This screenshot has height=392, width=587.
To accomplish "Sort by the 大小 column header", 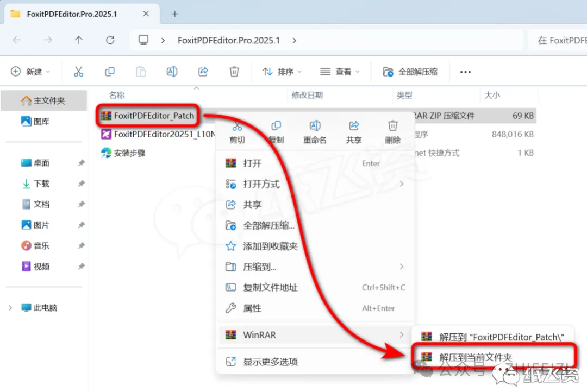I will tap(492, 96).
